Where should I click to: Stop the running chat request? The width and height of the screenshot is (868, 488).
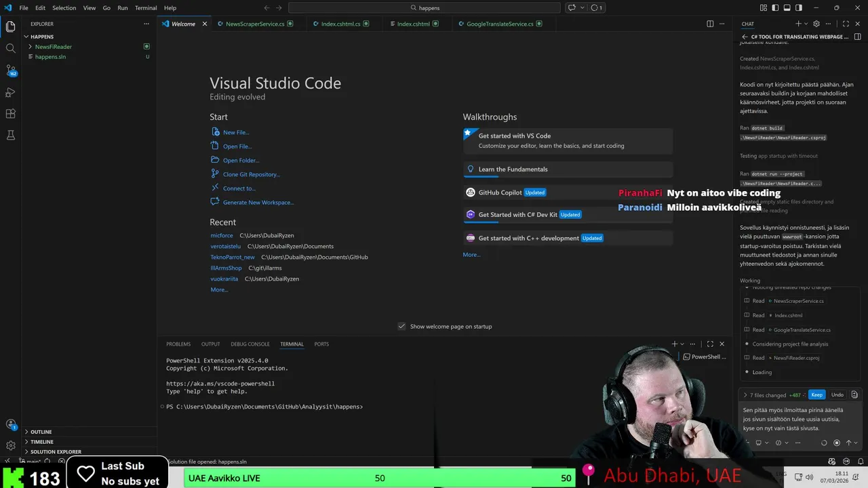[x=836, y=443]
